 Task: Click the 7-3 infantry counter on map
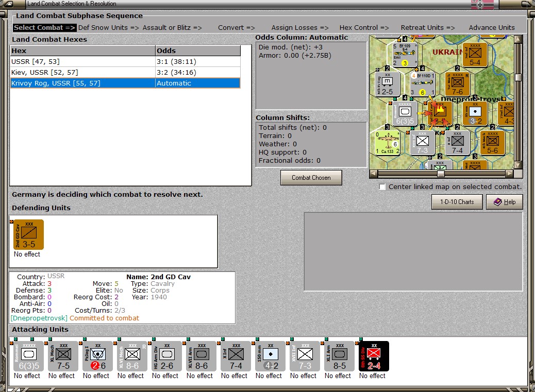tap(423, 143)
